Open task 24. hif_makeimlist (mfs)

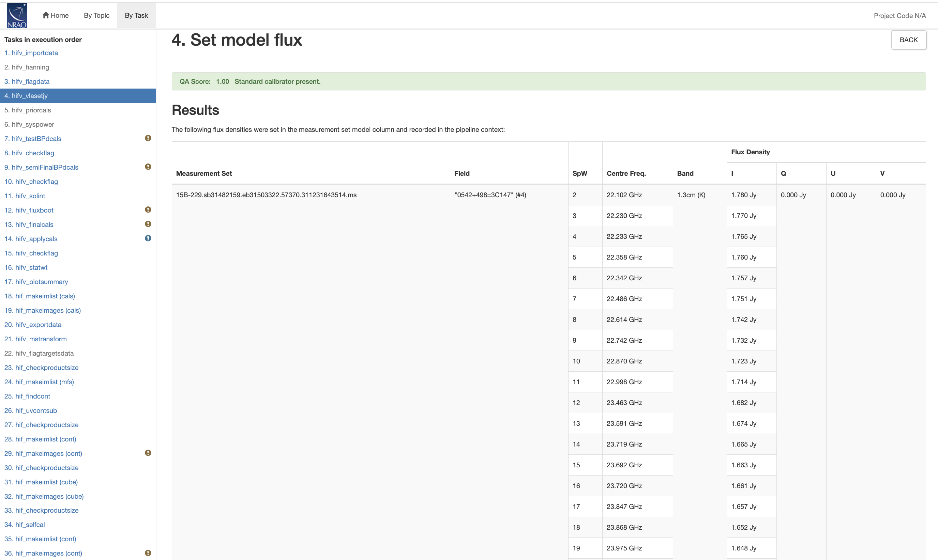tap(39, 383)
